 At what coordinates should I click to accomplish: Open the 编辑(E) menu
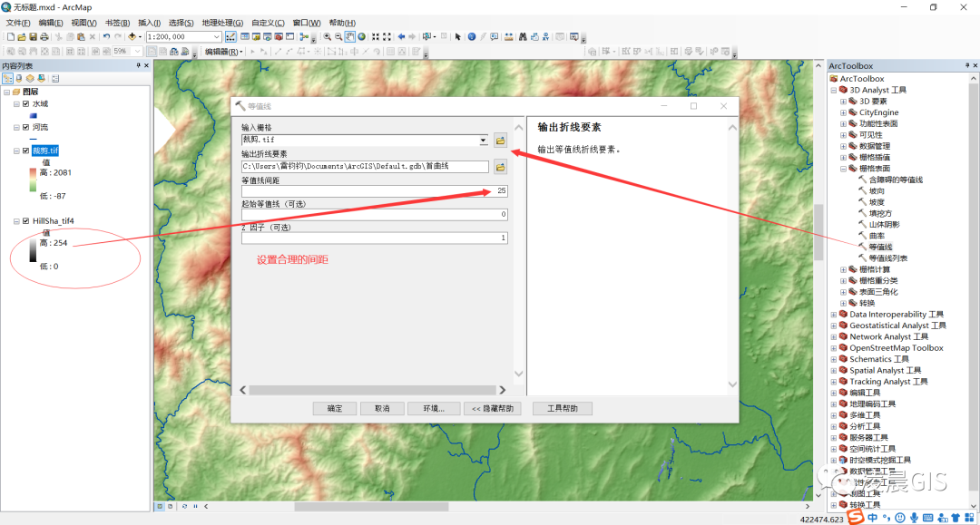pyautogui.click(x=51, y=23)
